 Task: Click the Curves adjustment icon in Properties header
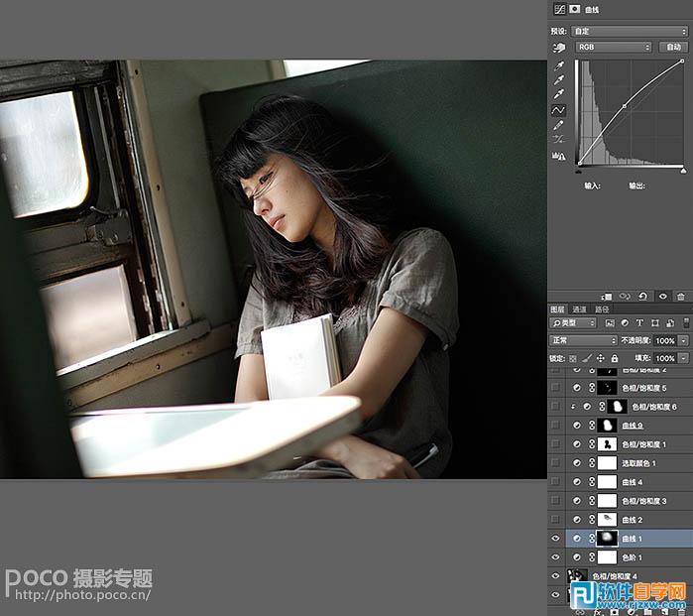(559, 9)
